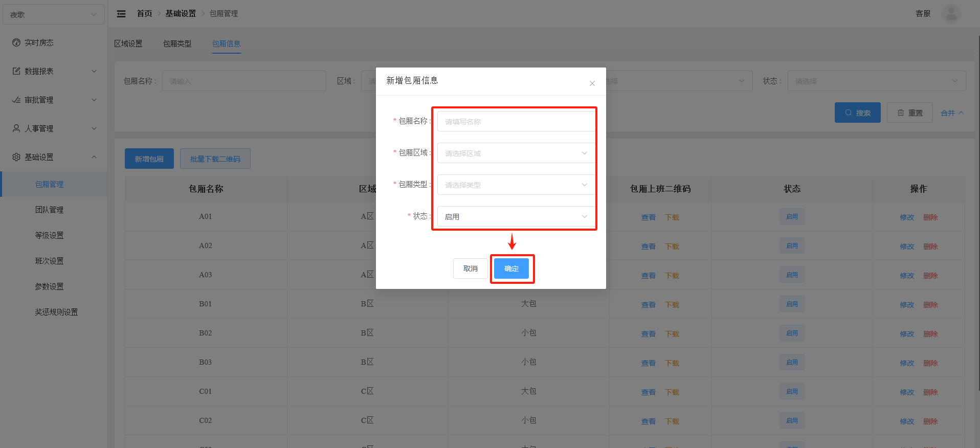View QR code for row B03
Screen dimensions: 980x448
tap(649, 363)
